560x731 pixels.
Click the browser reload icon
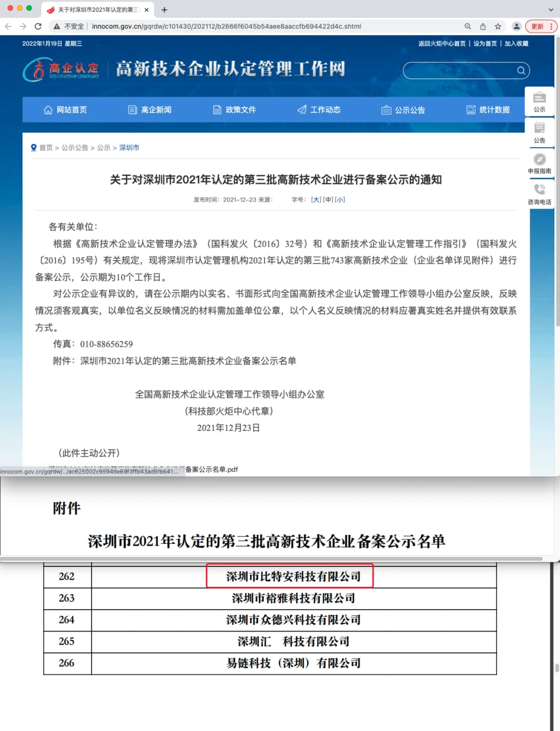(38, 26)
